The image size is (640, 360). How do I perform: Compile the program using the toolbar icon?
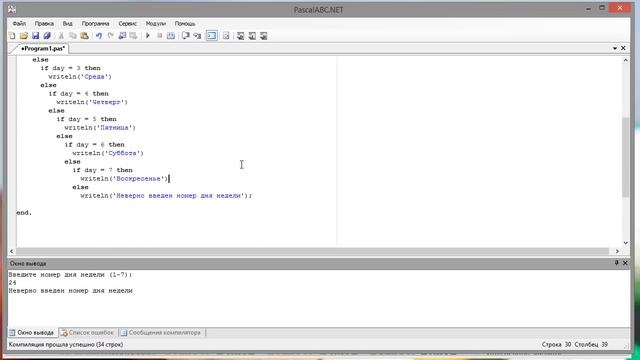tap(171, 36)
